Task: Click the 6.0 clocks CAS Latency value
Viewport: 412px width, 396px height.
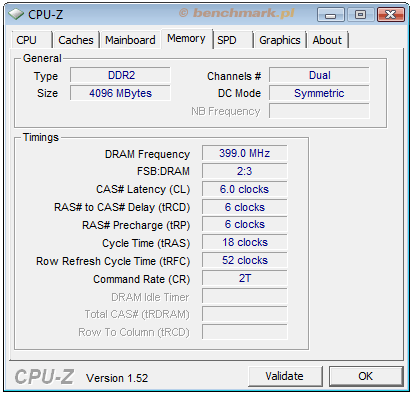Action: [245, 189]
